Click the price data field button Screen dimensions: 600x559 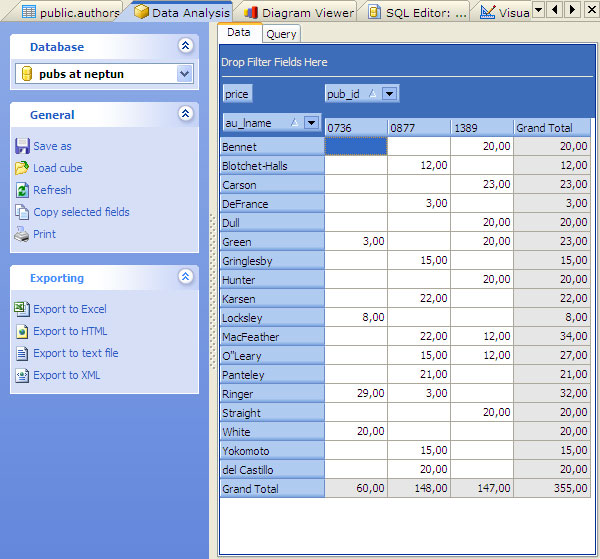237,94
